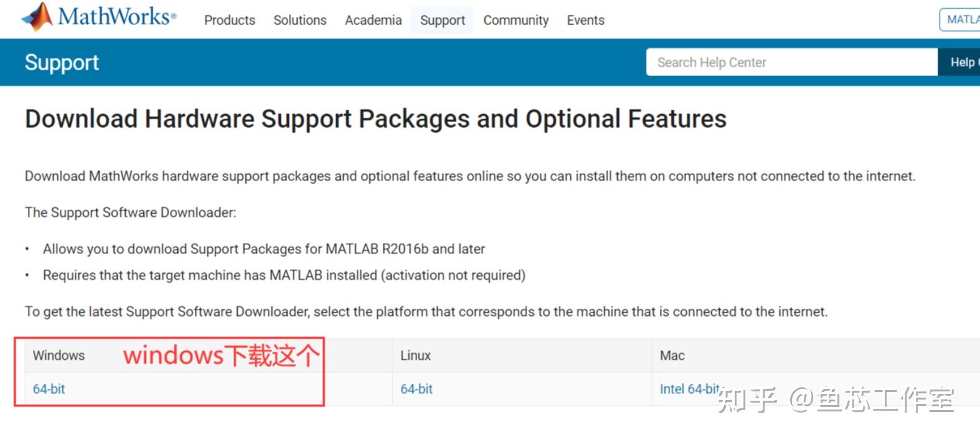Click the Support title in blue banner

pos(62,62)
